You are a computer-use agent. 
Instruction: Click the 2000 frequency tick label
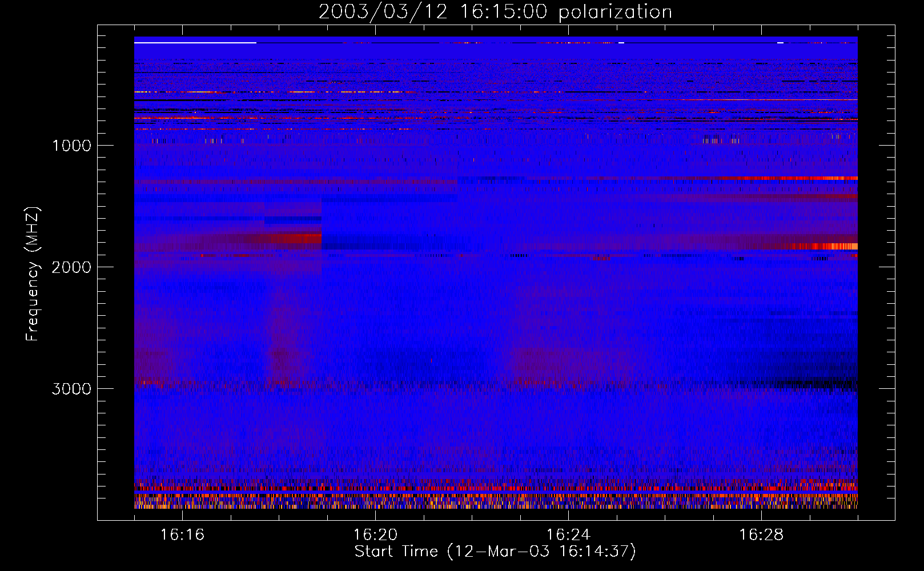71,267
